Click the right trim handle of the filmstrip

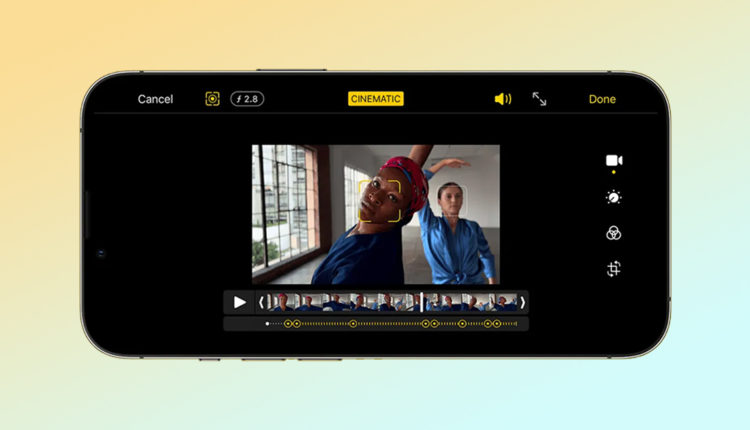(x=522, y=302)
